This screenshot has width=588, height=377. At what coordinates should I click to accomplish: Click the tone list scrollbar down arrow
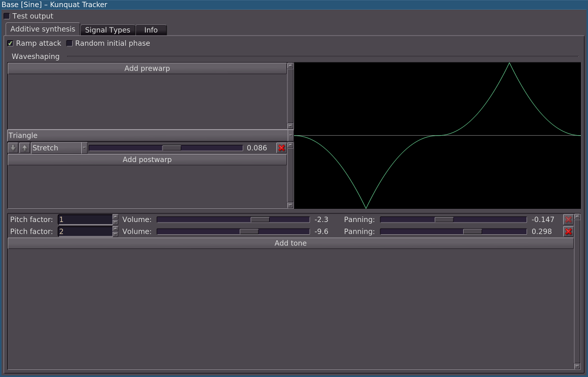[577, 366]
